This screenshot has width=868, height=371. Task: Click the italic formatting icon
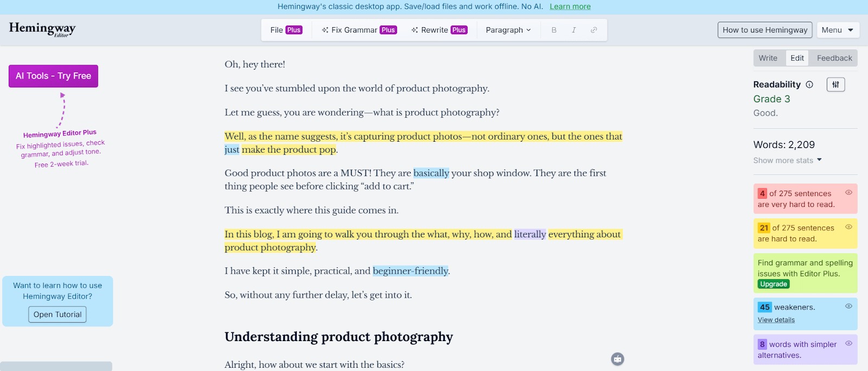tap(574, 30)
